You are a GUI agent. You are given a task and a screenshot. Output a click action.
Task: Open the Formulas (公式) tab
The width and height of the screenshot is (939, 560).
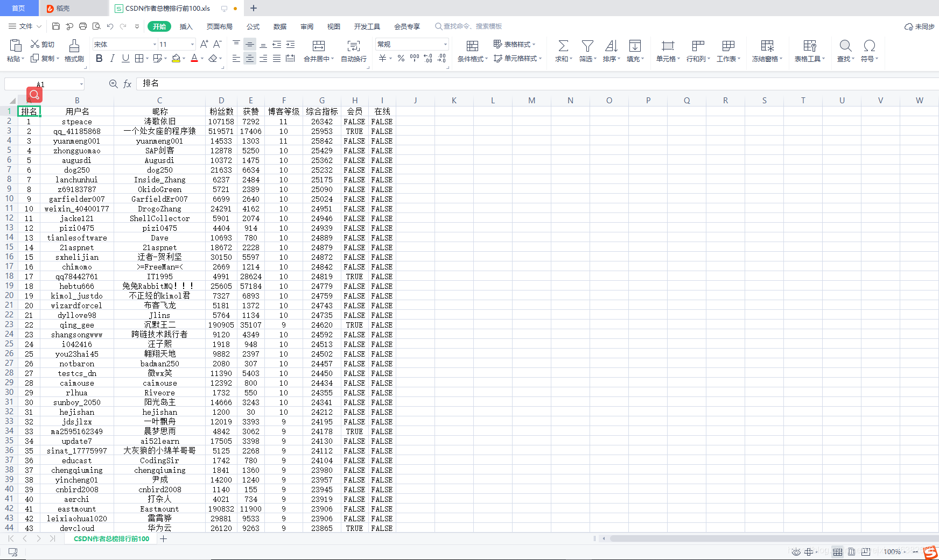pos(253,26)
